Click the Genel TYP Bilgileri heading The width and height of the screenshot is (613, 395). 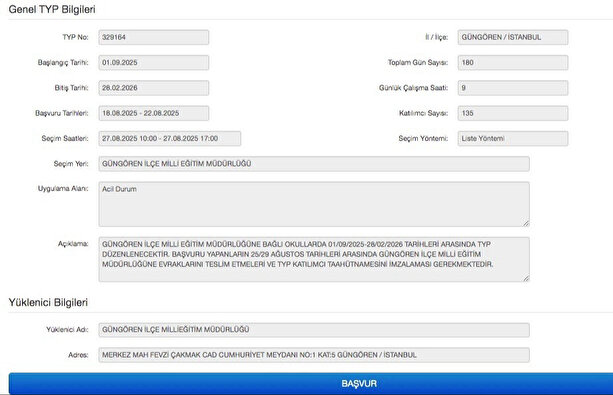[52, 9]
